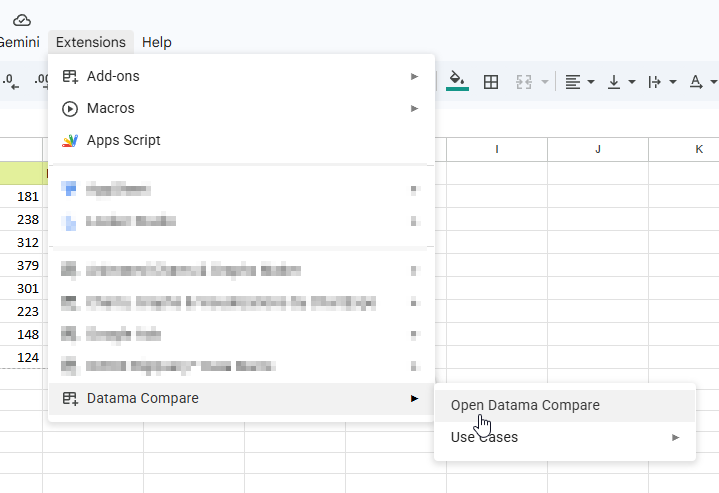Click horizontal align icon
The image size is (719, 493).
point(572,82)
